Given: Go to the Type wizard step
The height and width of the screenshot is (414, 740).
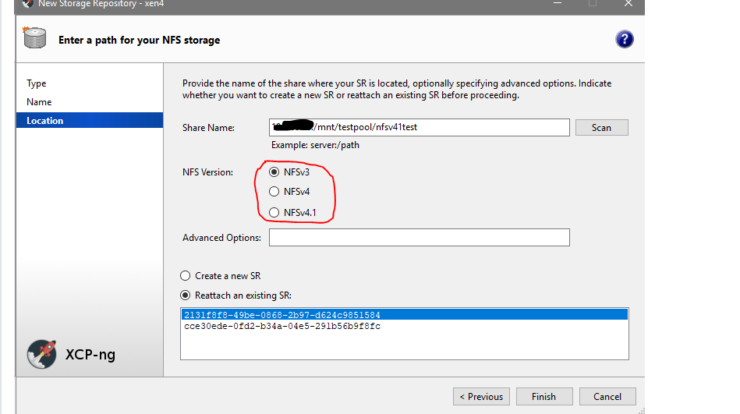Looking at the screenshot, I should coord(37,84).
